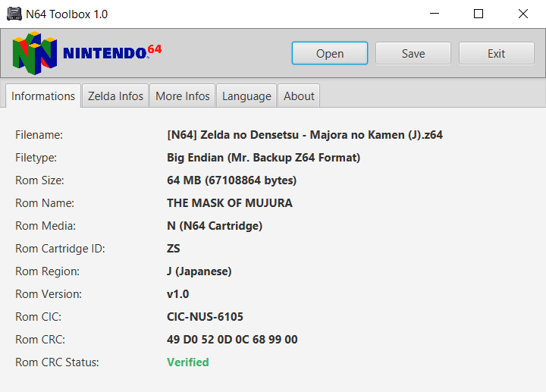Image resolution: width=546 pixels, height=392 pixels.
Task: Click the green Verified status text
Action: [x=188, y=362]
